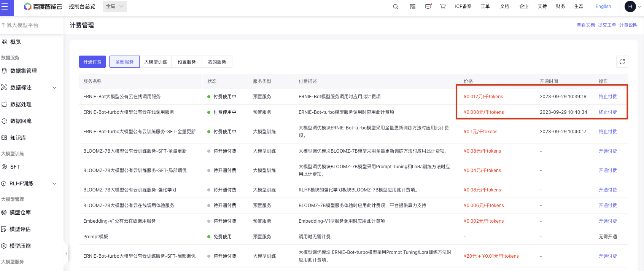Expand the 数据标注 submenu chevron

click(54, 88)
